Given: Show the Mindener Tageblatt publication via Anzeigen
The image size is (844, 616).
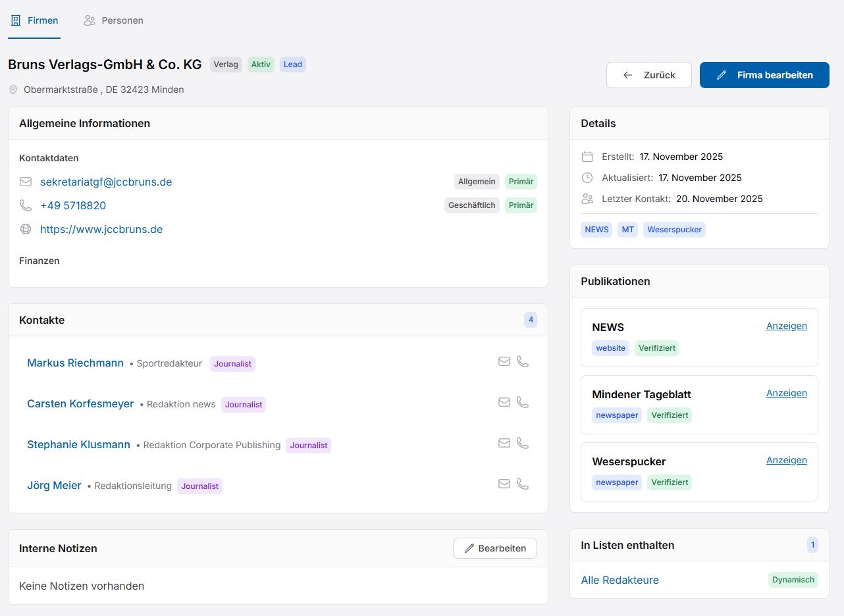Looking at the screenshot, I should point(786,393).
